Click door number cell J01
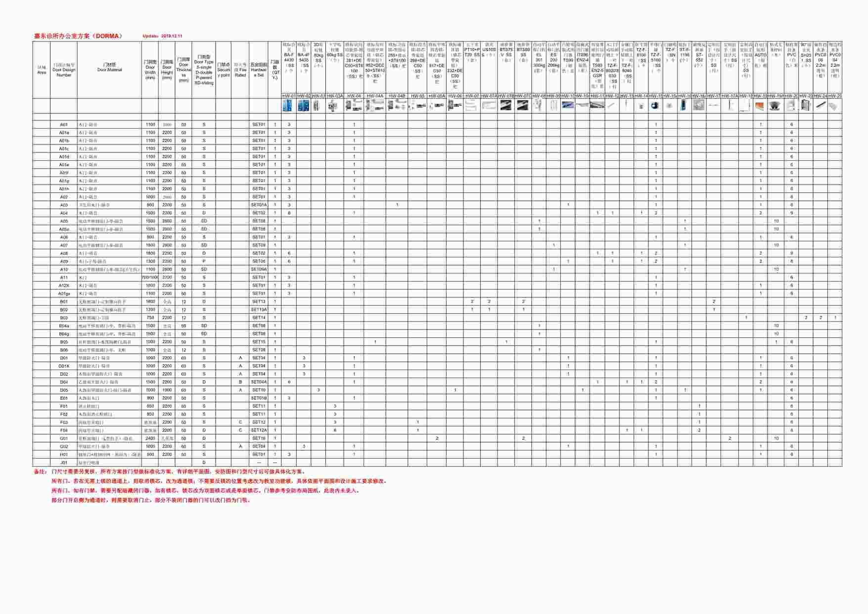Viewport: 868px width, 614px height. click(64, 463)
